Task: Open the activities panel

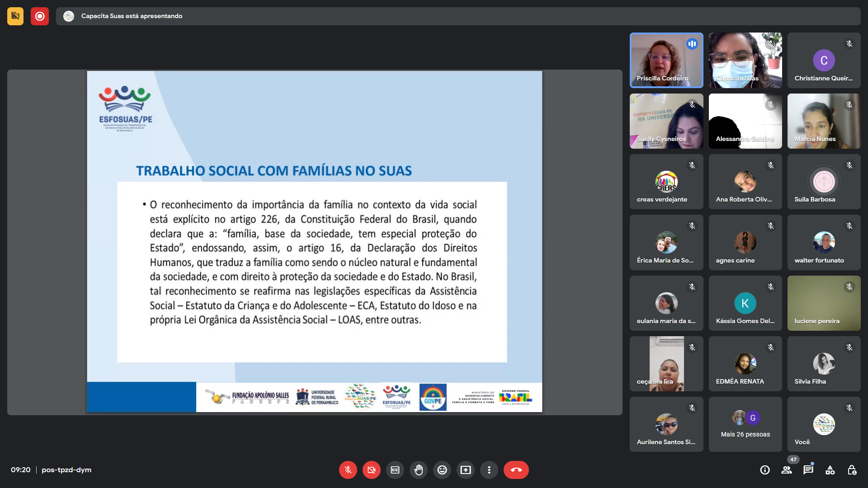Action: pyautogui.click(x=830, y=470)
